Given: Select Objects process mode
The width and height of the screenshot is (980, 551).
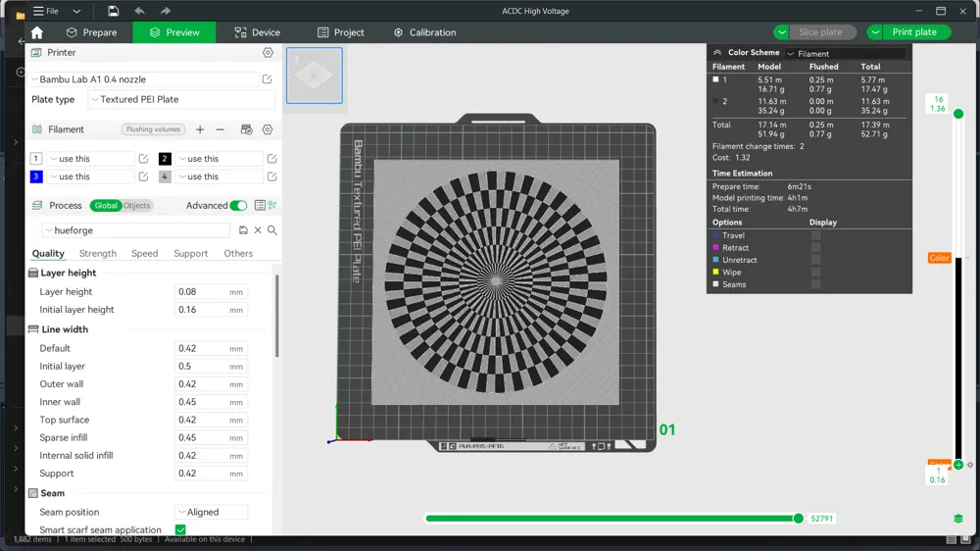Looking at the screenshot, I should coord(136,205).
